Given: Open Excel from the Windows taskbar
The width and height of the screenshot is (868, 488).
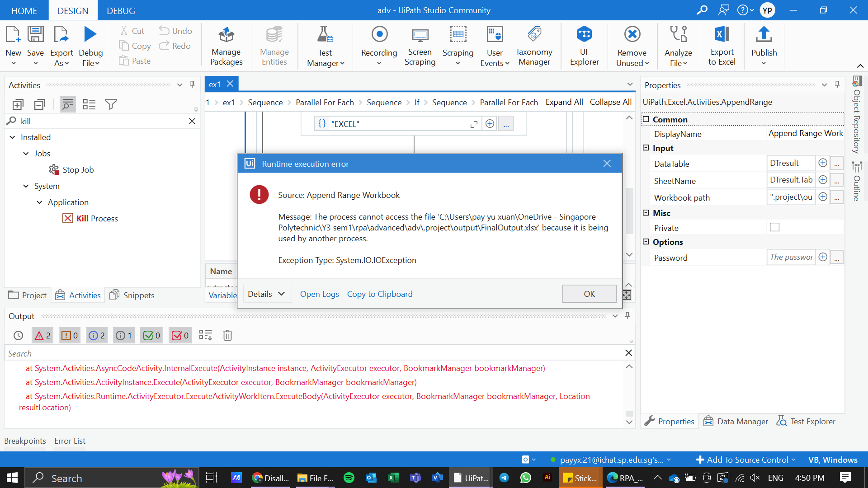Looking at the screenshot, I should pos(392,478).
